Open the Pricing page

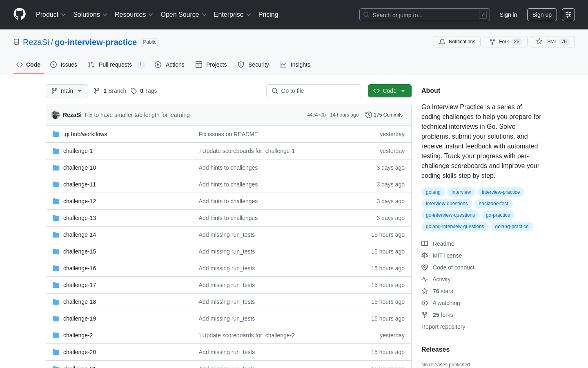click(x=268, y=15)
